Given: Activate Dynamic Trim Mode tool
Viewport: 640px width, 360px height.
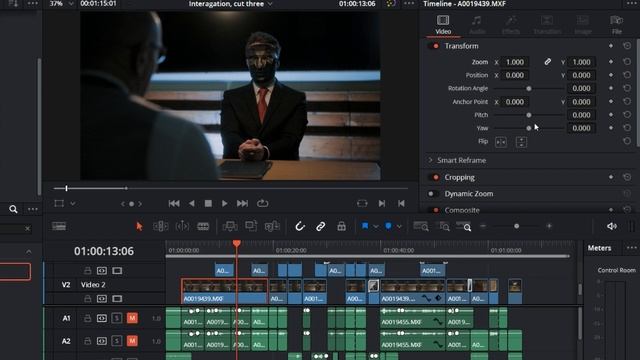Looking at the screenshot, I should [182, 226].
